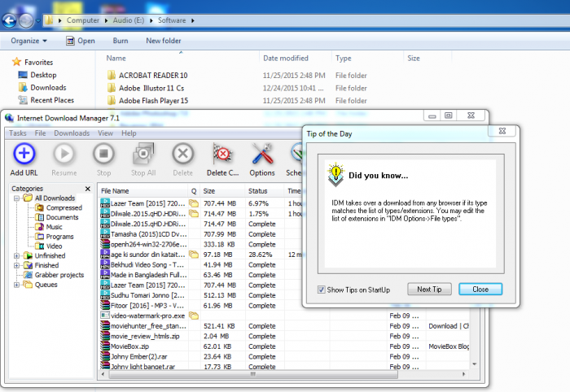Open recent pages dropdown beside Forward button
This screenshot has width=570, height=392.
pyautogui.click(x=37, y=20)
